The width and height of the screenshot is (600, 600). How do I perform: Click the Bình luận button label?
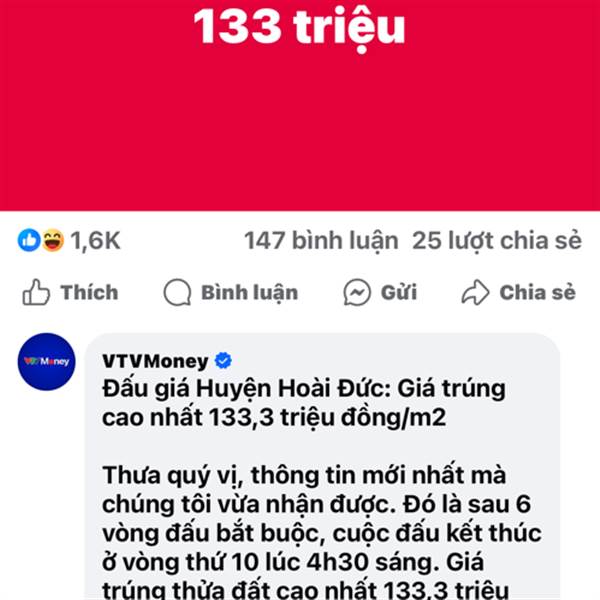point(249,293)
